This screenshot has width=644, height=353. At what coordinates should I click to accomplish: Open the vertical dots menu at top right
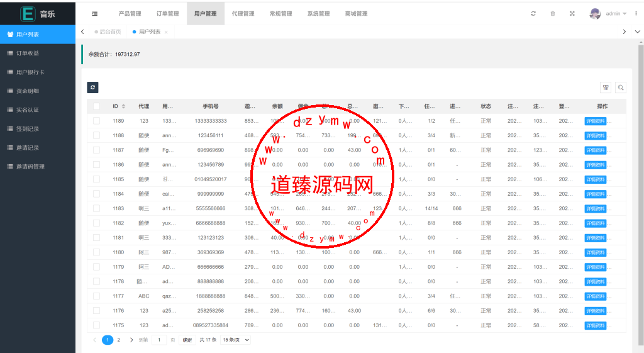[636, 14]
